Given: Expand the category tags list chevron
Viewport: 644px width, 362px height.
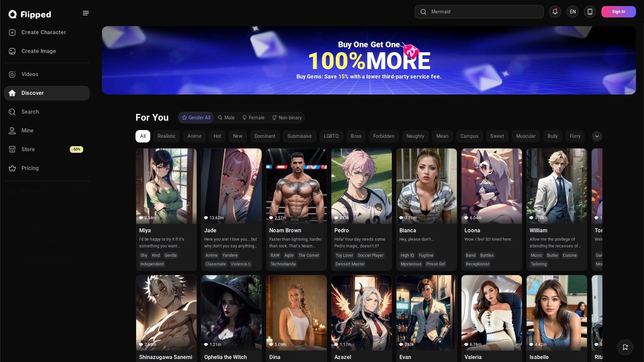Looking at the screenshot, I should (x=597, y=136).
